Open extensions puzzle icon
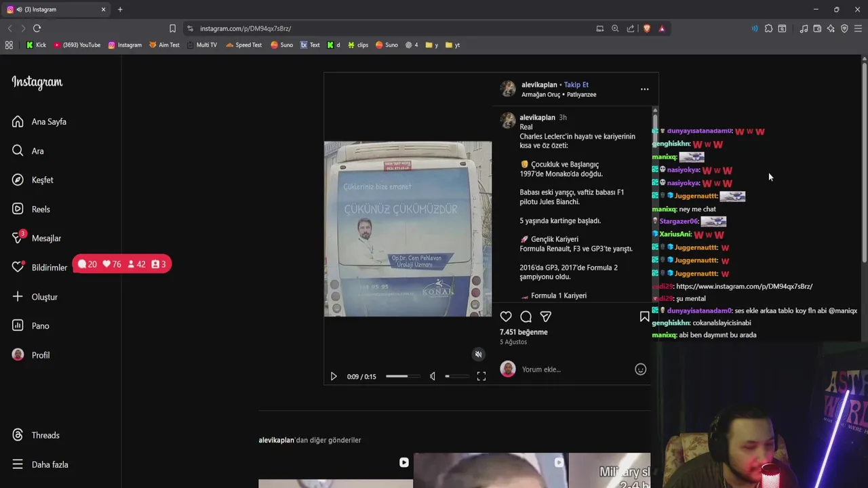Image resolution: width=868 pixels, height=488 pixels. (x=768, y=28)
